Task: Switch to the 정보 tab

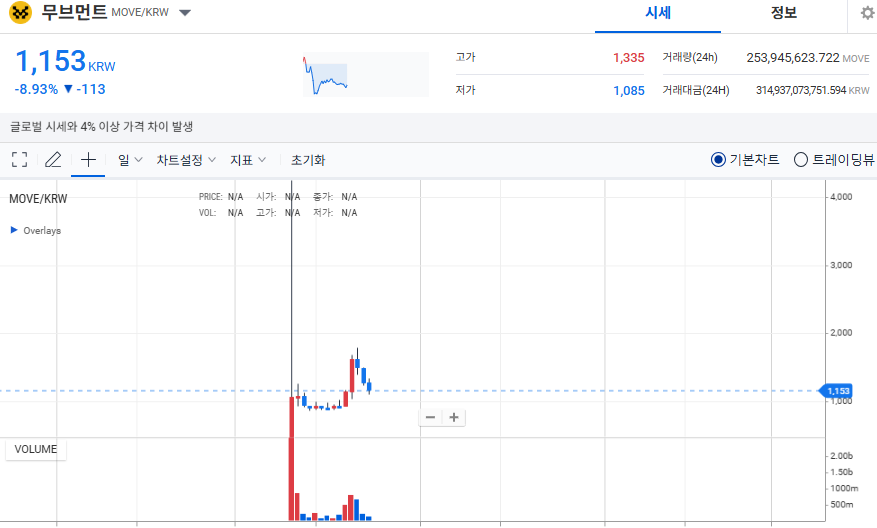Action: click(x=784, y=13)
